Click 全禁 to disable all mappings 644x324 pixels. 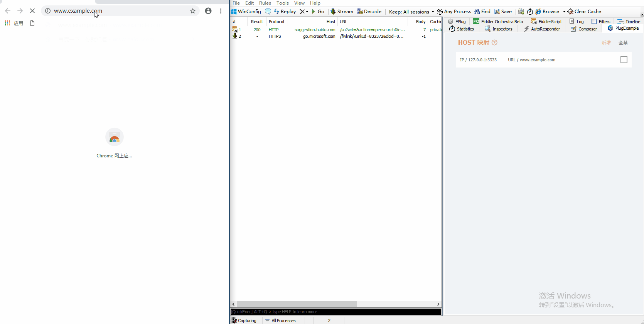623,43
